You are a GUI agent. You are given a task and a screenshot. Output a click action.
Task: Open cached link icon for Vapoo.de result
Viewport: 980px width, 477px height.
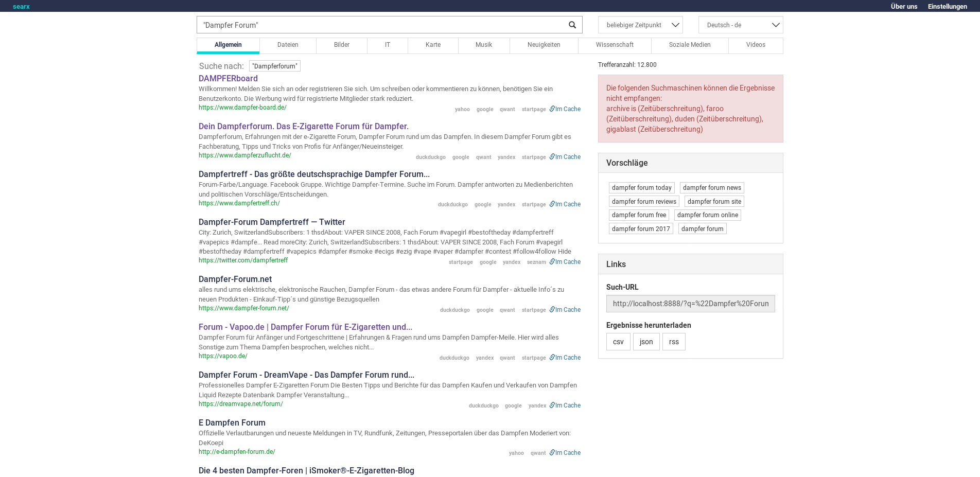552,358
